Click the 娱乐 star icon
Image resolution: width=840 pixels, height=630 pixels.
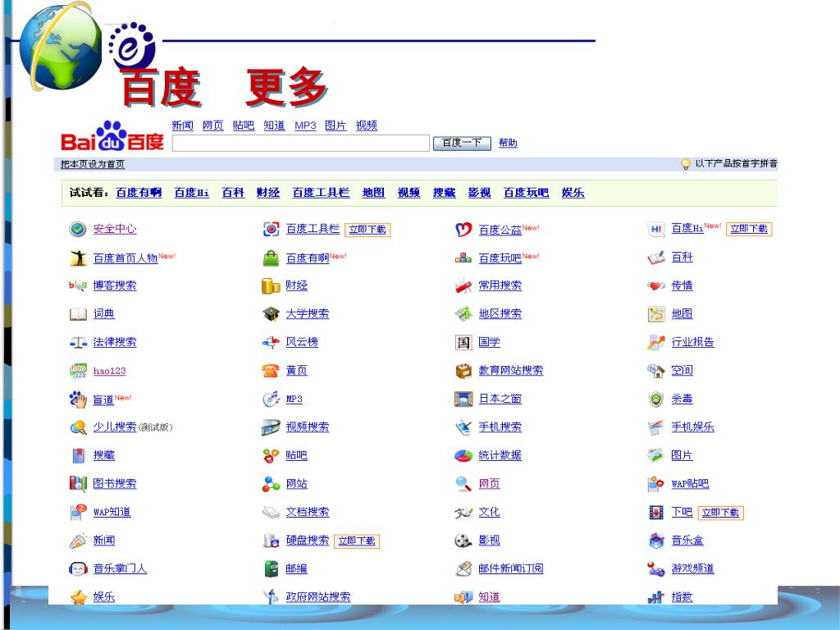[78, 596]
